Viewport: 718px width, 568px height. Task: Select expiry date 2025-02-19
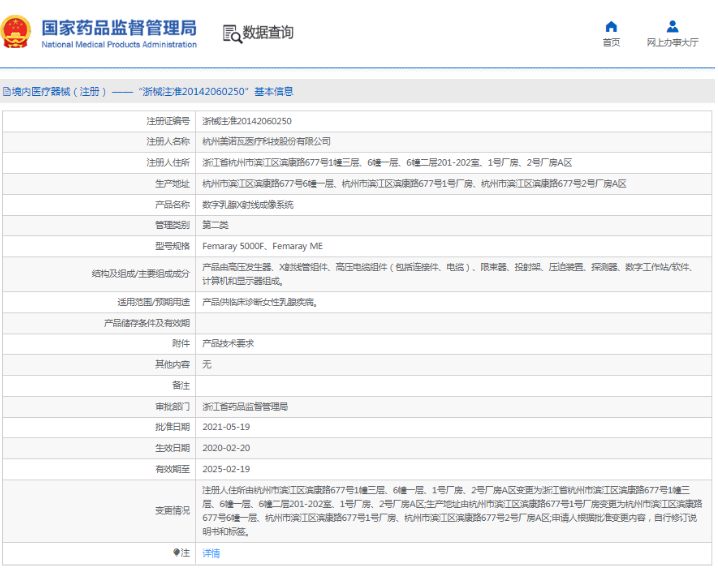[226, 469]
